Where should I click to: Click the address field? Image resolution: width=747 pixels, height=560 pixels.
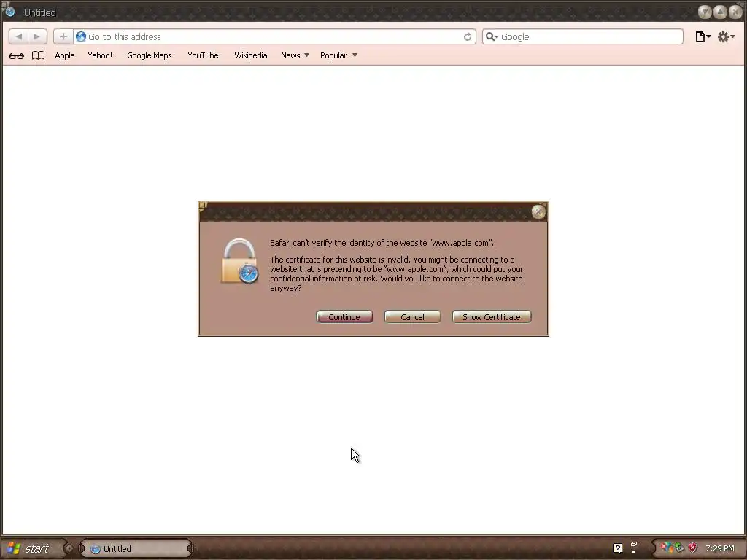[x=274, y=36]
